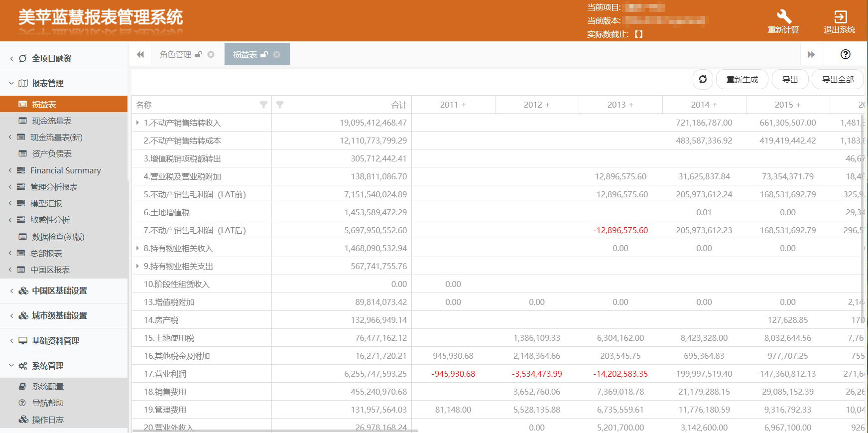868x433 pixels.
Task: Click the circular refresh icon button
Action: pyautogui.click(x=703, y=79)
